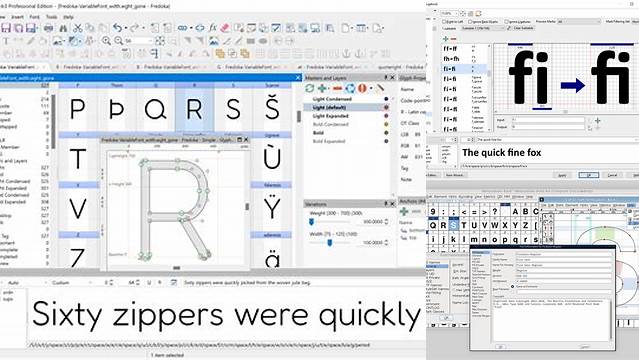Image resolution: width=639 pixels, height=360 pixels.
Task: Click the Width variation slider handle
Action: pyautogui.click(x=329, y=243)
